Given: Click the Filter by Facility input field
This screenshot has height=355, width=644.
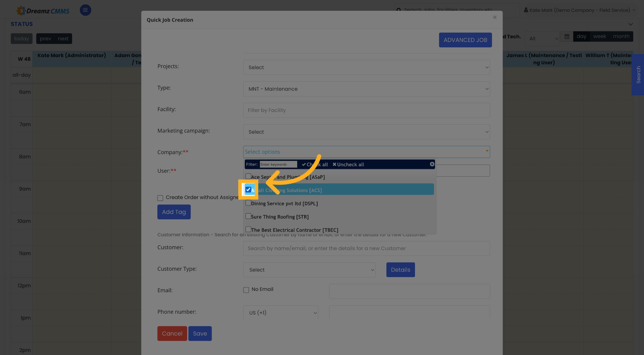Looking at the screenshot, I should click(366, 110).
